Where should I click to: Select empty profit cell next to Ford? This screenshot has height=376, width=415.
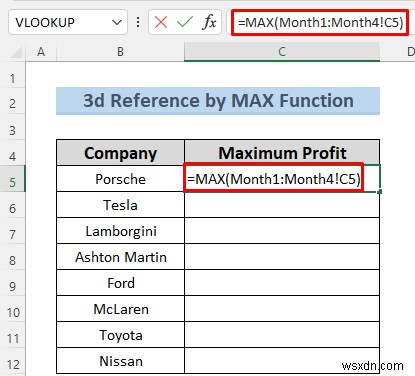pos(282,283)
